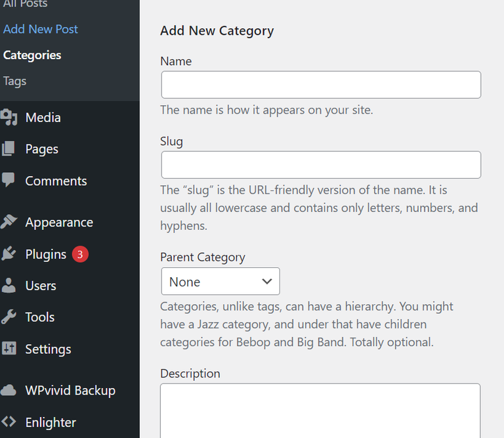Click inside the Description text area
Image resolution: width=504 pixels, height=438 pixels.
(320, 410)
